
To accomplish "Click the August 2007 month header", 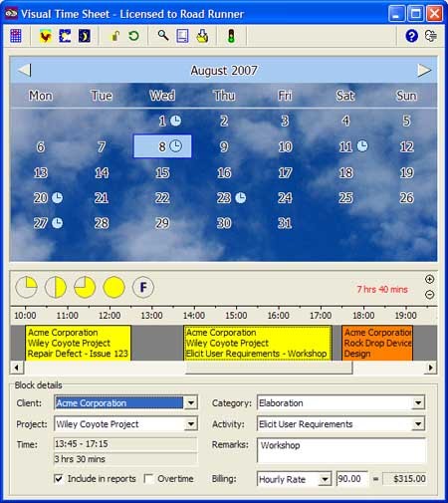I will pos(224,70).
